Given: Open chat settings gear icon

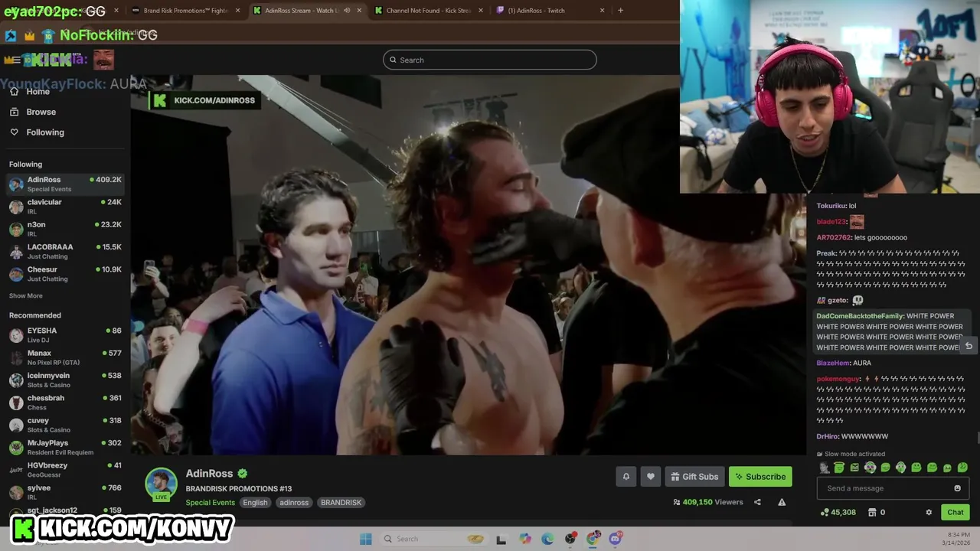Looking at the screenshot, I should [x=929, y=512].
